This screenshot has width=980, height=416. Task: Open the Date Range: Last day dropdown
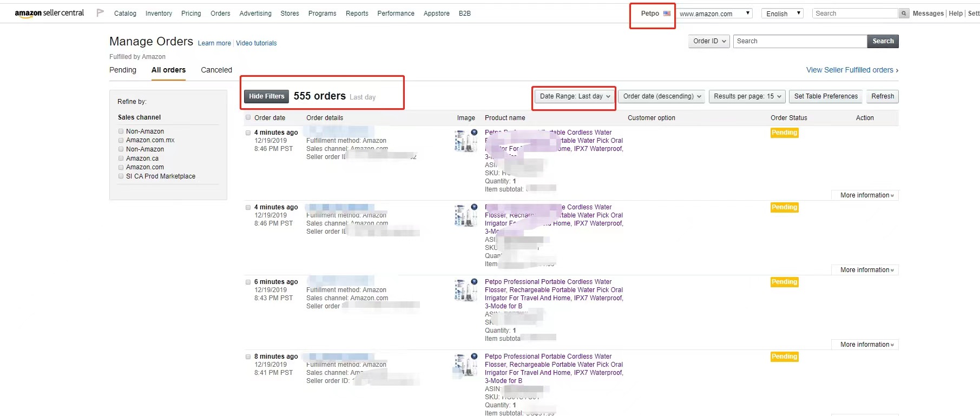tap(575, 96)
